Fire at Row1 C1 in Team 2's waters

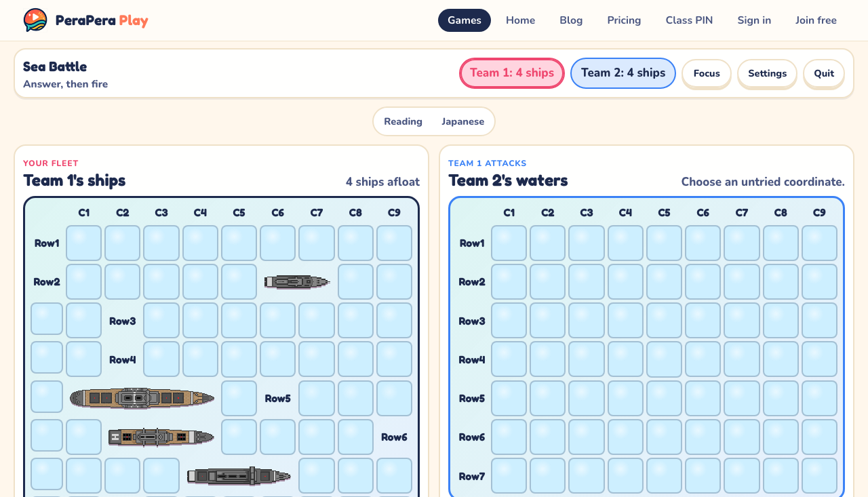pos(509,243)
